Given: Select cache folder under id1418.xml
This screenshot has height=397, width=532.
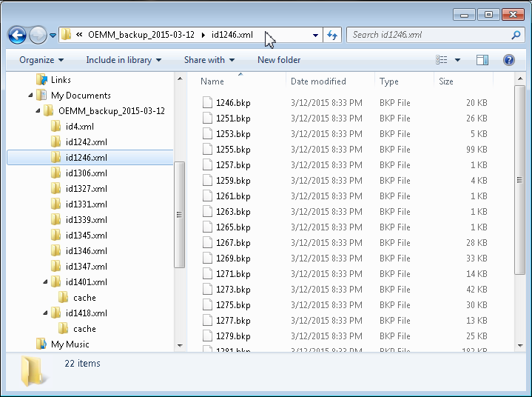Looking at the screenshot, I should click(84, 329).
